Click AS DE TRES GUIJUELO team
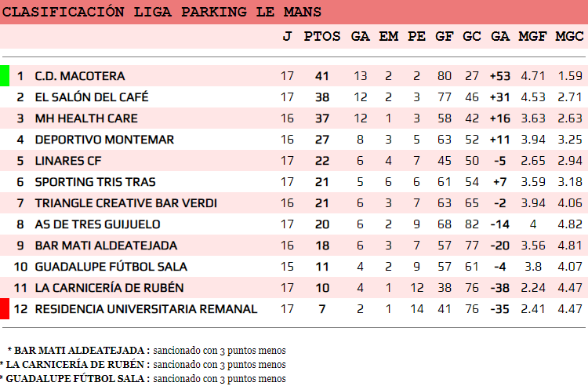Screen dimensions: 588x386 coord(97,224)
